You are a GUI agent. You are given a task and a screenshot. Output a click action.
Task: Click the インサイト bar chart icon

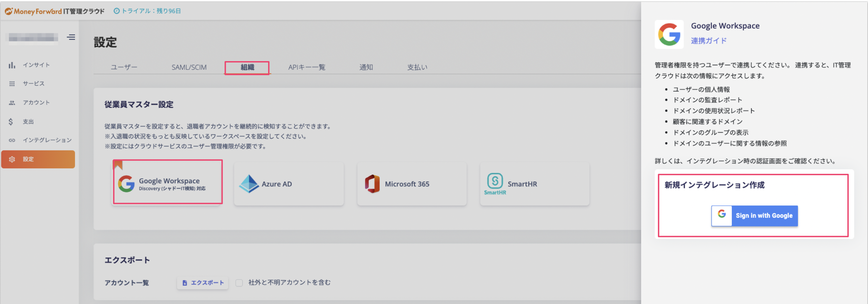(12, 65)
